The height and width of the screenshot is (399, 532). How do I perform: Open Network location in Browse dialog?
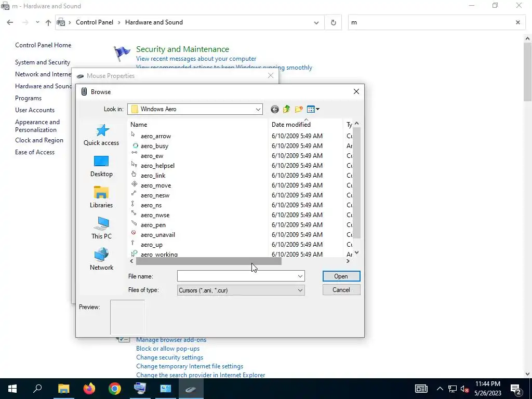(x=101, y=259)
